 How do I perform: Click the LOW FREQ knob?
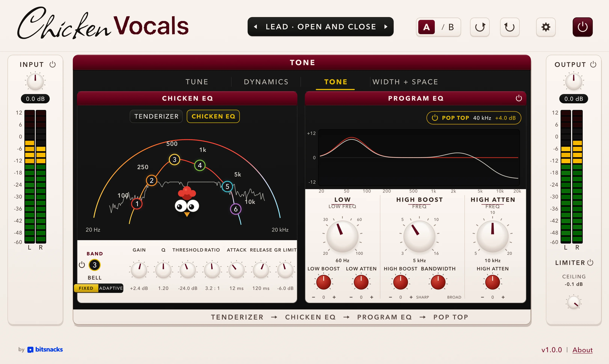pos(342,236)
